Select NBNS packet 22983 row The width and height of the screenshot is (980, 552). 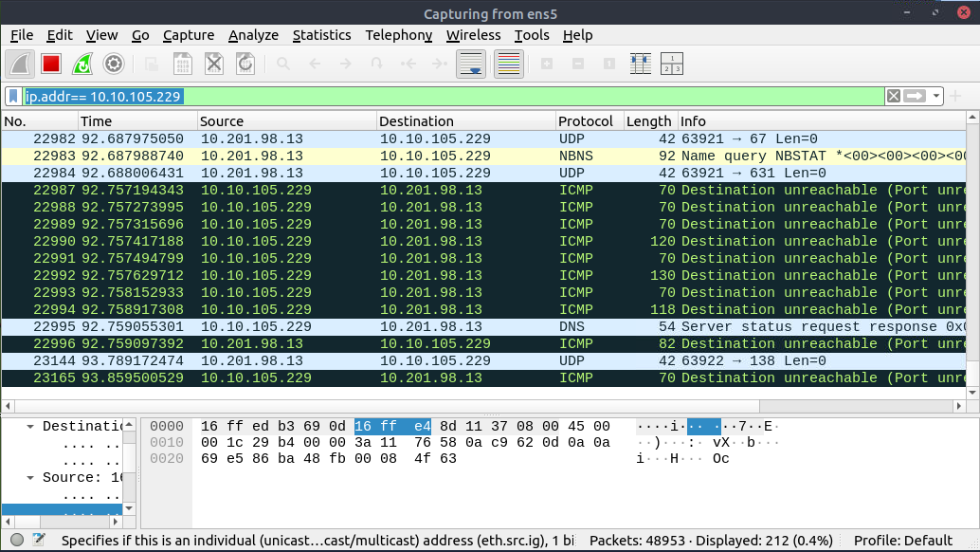pos(483,156)
